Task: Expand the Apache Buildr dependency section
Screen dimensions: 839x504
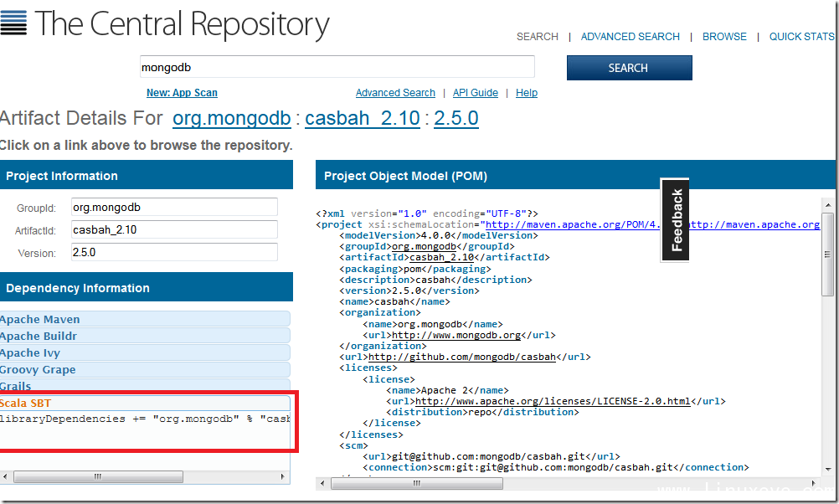Action: tap(145, 336)
